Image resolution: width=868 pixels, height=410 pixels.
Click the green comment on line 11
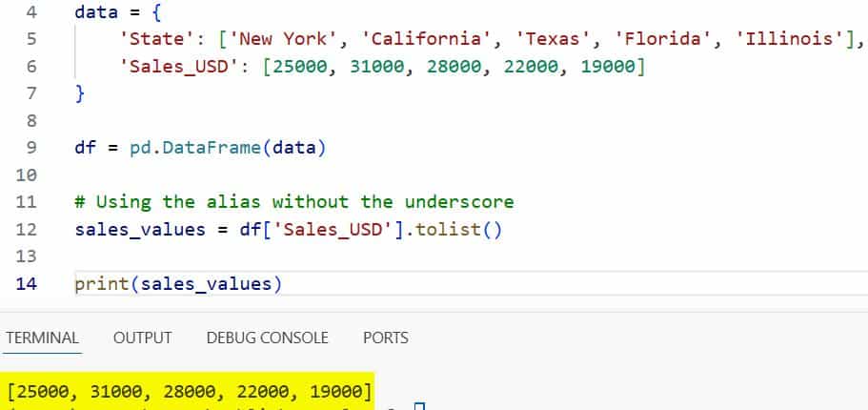coord(294,202)
